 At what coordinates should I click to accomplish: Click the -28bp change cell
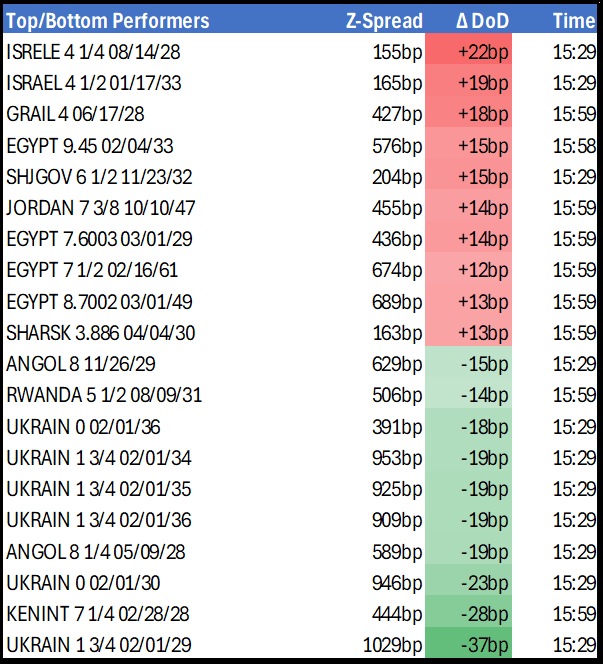481,614
